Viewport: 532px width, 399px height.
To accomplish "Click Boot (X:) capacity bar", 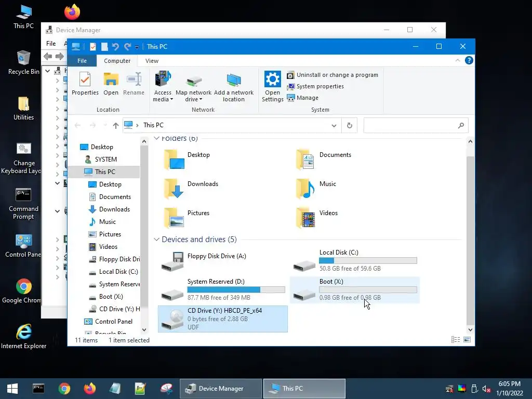I will (368, 290).
